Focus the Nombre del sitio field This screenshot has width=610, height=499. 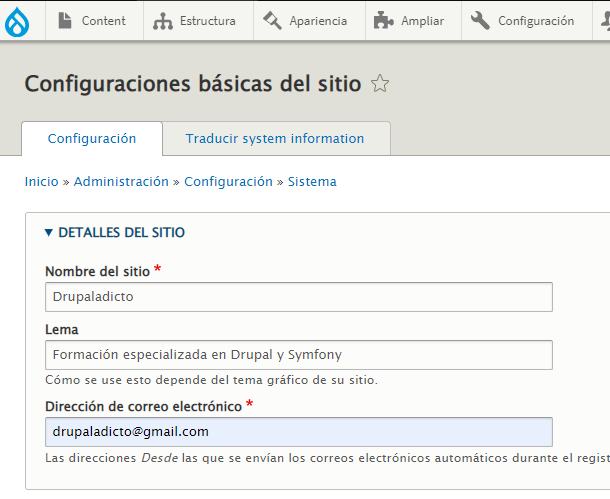(299, 297)
